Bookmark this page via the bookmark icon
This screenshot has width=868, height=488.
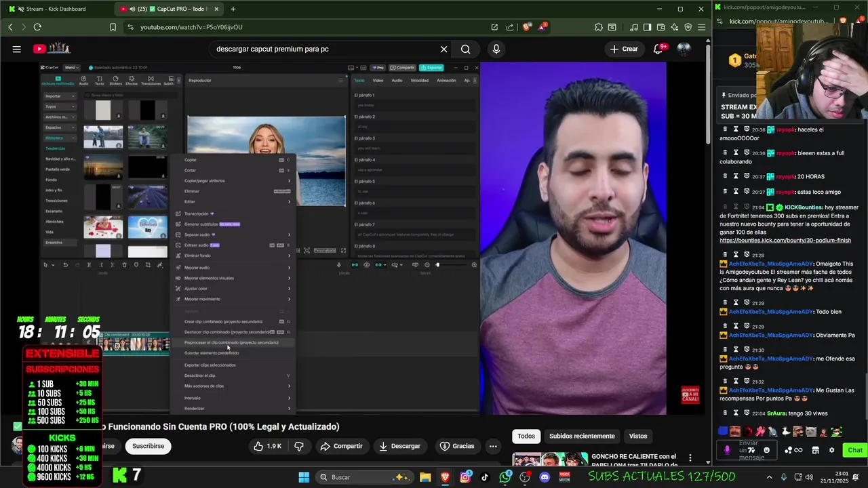[x=113, y=27]
